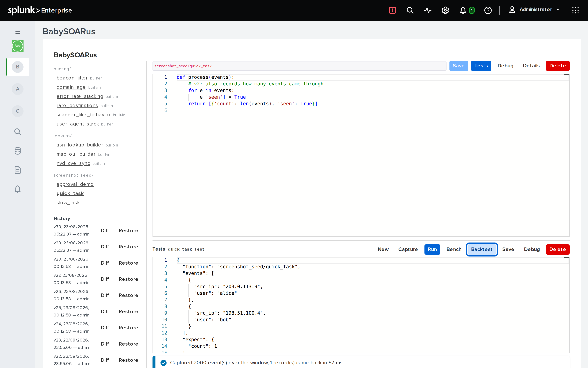Click the splunk Enterprise logo
This screenshot has width=588, height=368.
(x=40, y=10)
